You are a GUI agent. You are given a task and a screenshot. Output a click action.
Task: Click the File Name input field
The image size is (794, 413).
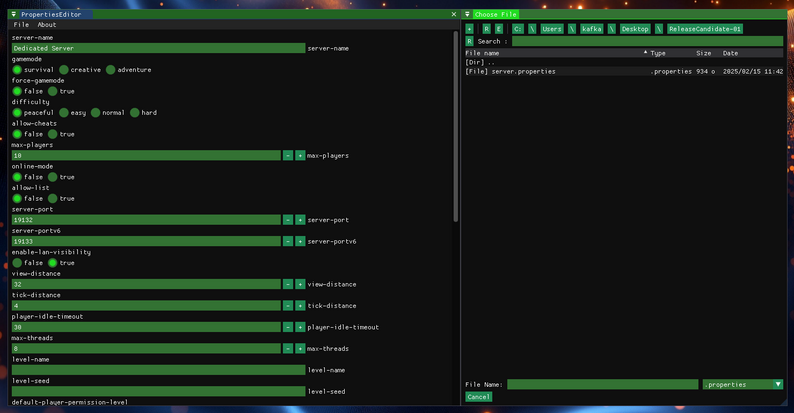[603, 385]
